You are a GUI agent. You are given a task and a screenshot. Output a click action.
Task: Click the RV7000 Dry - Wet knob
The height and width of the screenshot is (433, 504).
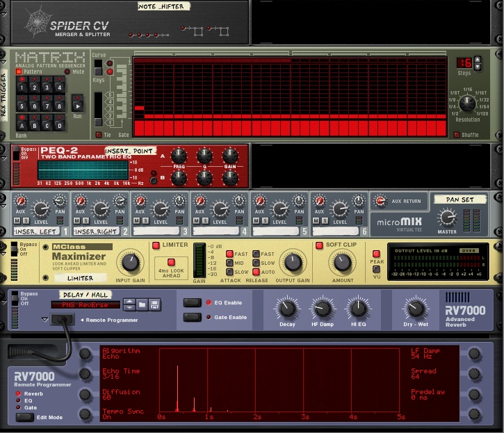416,309
